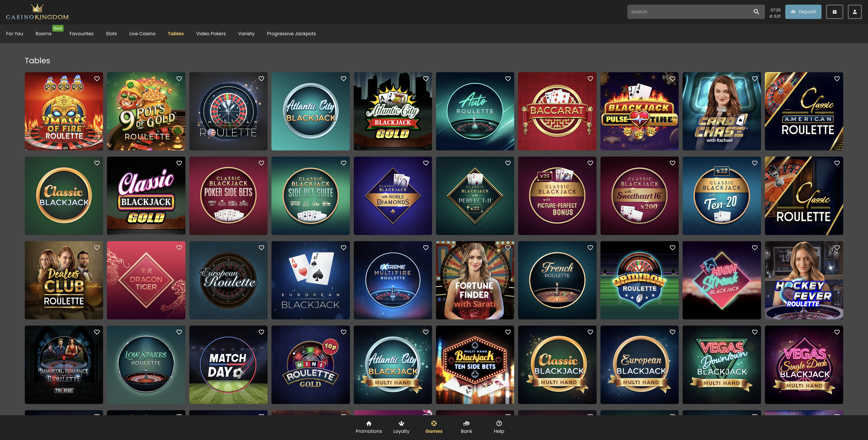Toggle the heart on Baccarat tile
This screenshot has height=440, width=868.
pos(590,78)
